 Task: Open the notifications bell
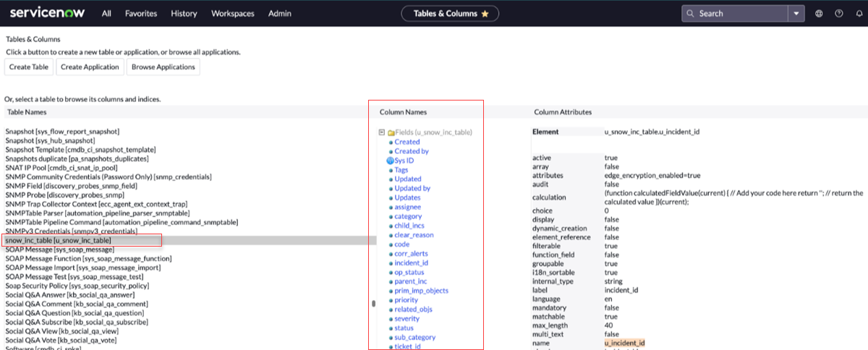859,13
